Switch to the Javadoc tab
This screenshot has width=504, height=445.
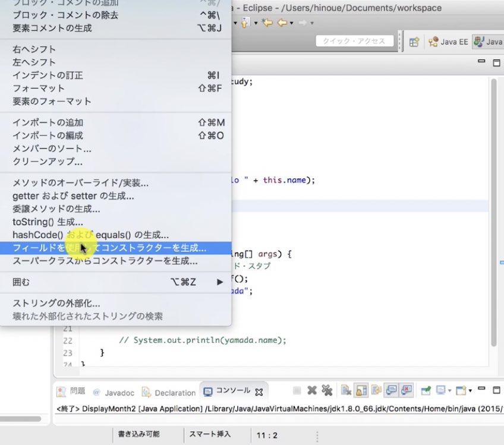coord(114,393)
